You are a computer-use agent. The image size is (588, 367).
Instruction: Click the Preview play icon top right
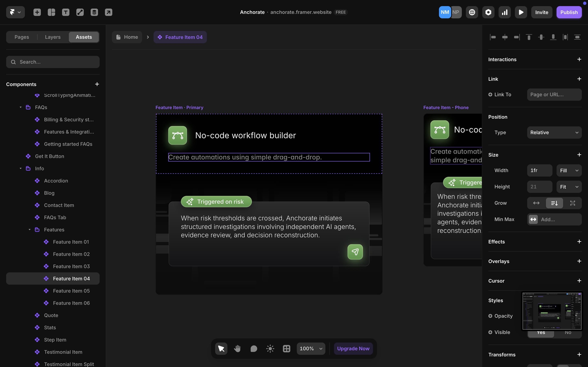[521, 12]
